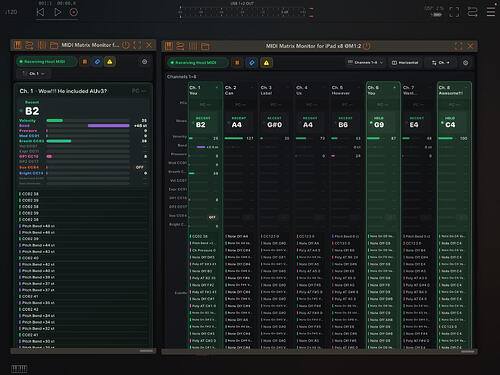Select the Ch. 6 channel column header
The height and width of the screenshot is (375, 500).
(x=383, y=90)
